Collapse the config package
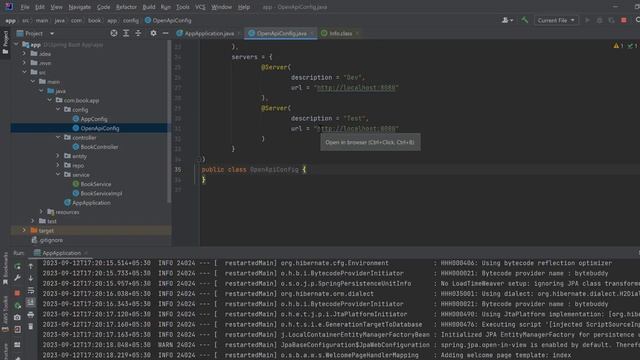 pyautogui.click(x=58, y=109)
